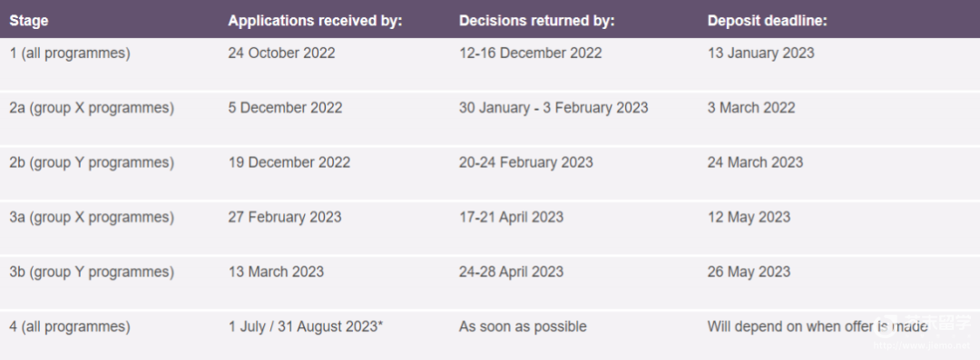Image resolution: width=980 pixels, height=360 pixels.
Task: Select the 'Applications received by:' column header
Action: 315,21
